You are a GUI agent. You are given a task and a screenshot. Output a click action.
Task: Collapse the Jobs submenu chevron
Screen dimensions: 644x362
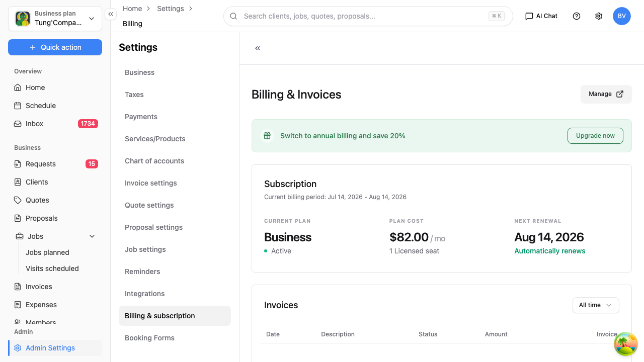[x=92, y=236]
